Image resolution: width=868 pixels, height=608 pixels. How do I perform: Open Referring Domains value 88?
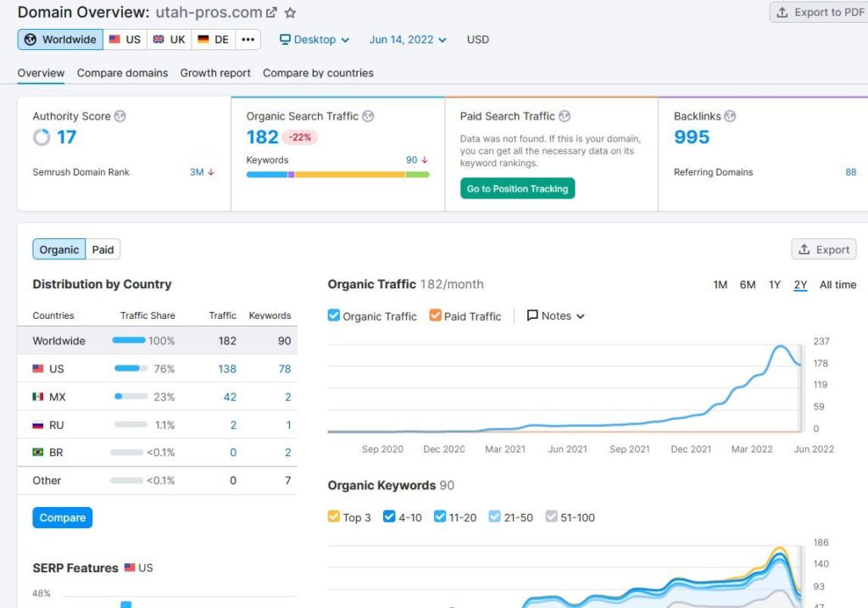(x=851, y=172)
